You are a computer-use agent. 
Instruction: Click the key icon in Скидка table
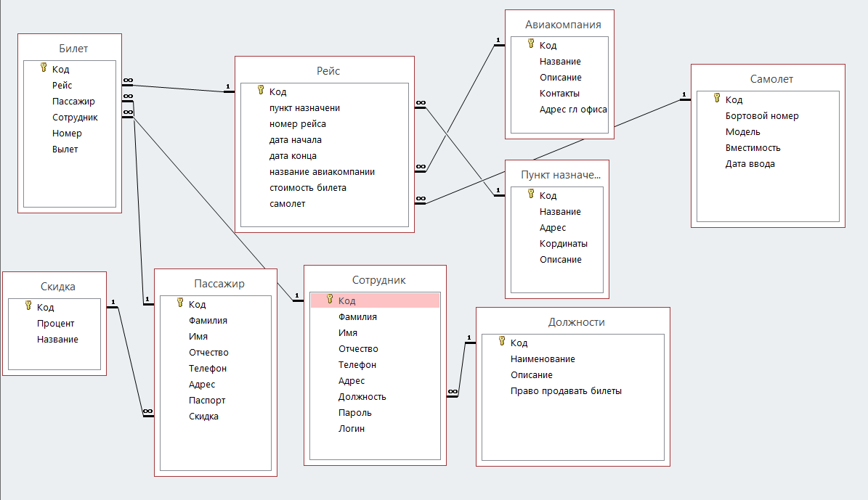[28, 306]
